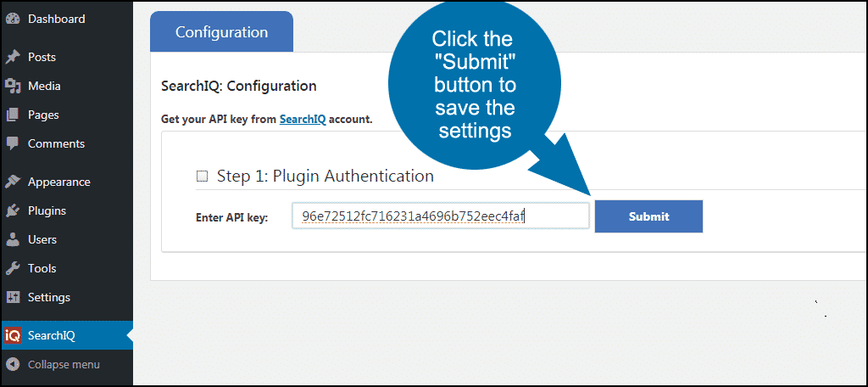Toggle the Step 1 Plugin Authentication checkbox
This screenshot has height=387, width=868.
(x=203, y=177)
